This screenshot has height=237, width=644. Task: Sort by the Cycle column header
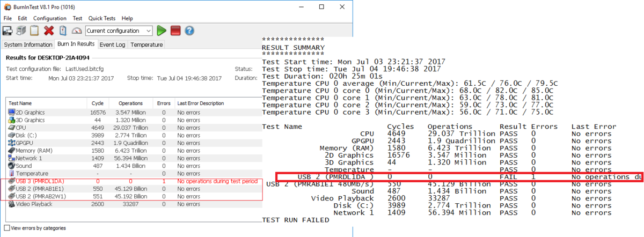coord(98,103)
